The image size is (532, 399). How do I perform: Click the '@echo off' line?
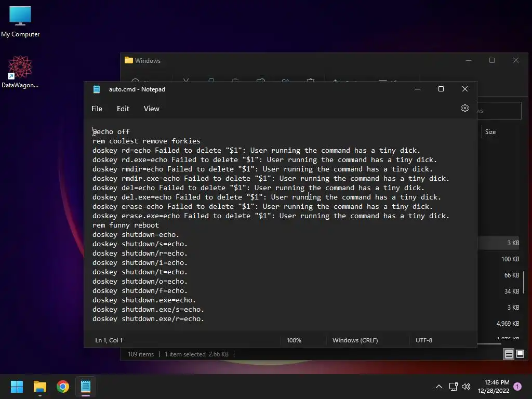click(111, 131)
